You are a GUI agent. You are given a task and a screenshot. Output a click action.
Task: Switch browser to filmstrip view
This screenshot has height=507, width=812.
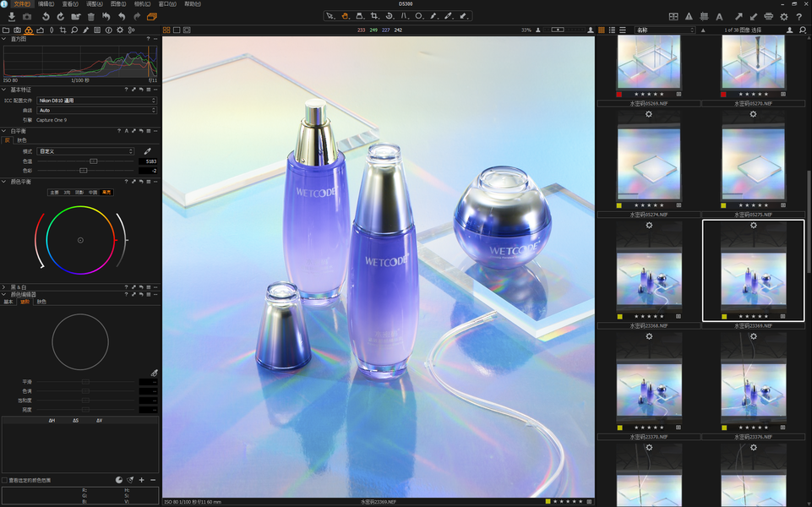point(623,30)
